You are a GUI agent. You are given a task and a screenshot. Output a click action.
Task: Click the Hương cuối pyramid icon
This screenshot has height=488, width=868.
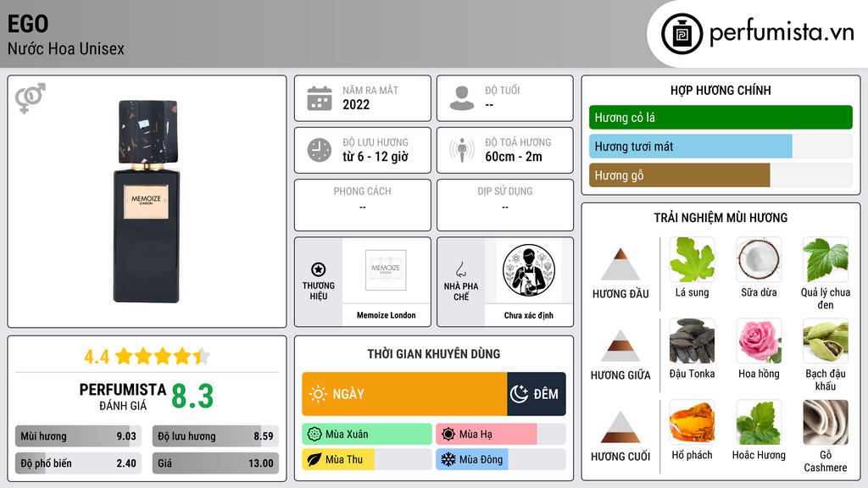click(620, 427)
